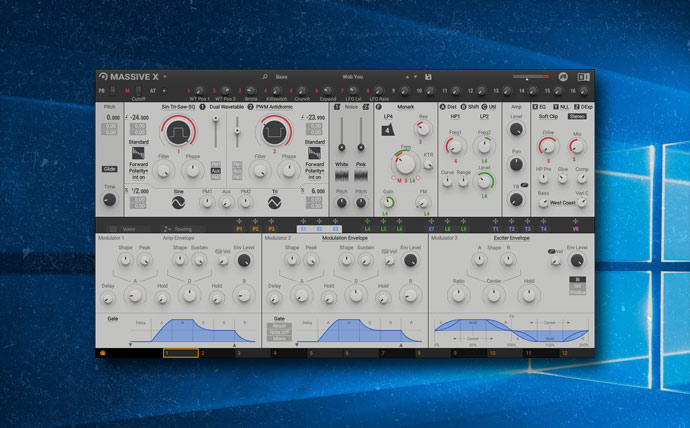Select the E1 envelope modulator tab

(303, 229)
